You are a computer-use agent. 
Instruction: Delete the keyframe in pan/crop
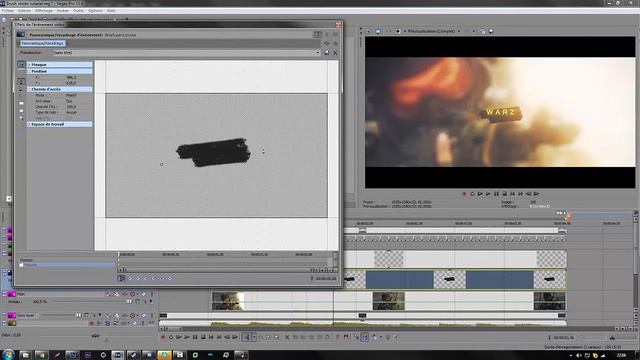point(170,278)
